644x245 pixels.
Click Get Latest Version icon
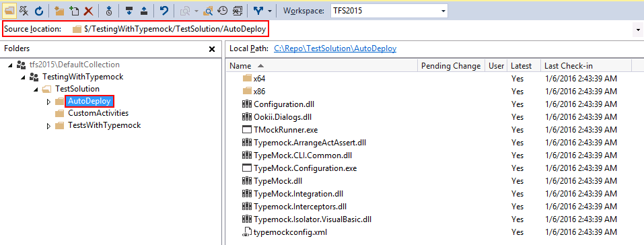tap(108, 11)
